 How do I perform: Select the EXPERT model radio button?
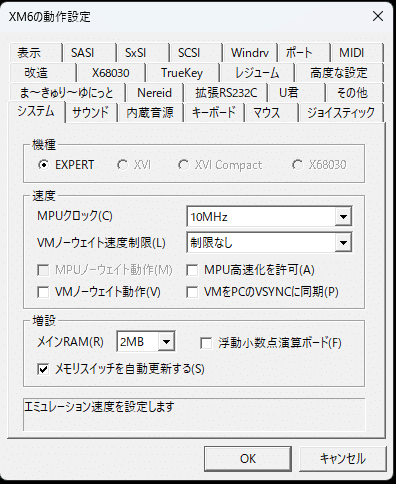click(x=66, y=165)
